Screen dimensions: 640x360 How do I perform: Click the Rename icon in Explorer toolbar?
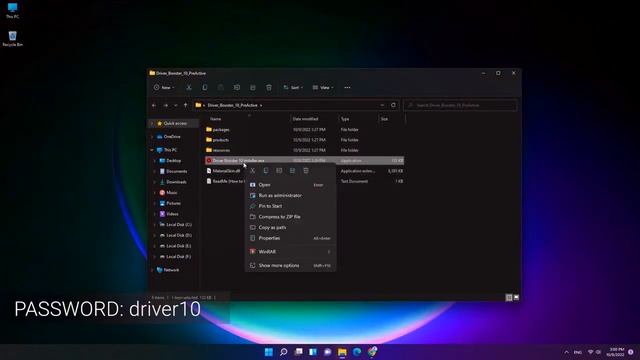tap(237, 87)
